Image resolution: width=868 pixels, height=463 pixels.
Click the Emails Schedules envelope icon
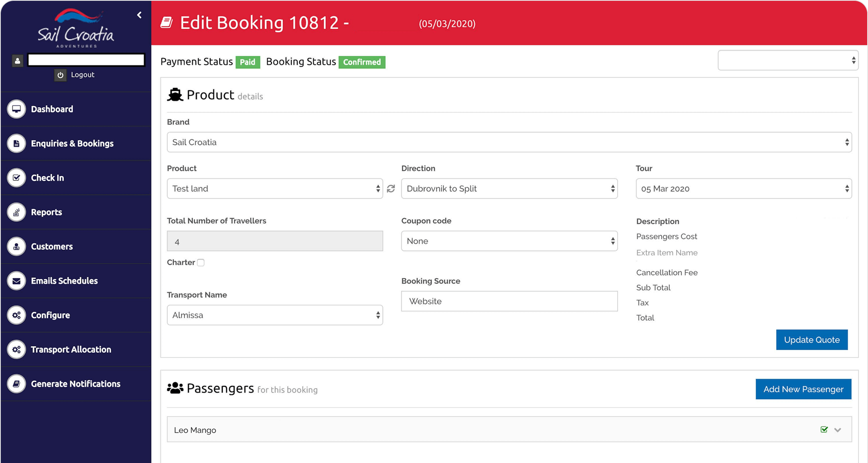tap(16, 281)
